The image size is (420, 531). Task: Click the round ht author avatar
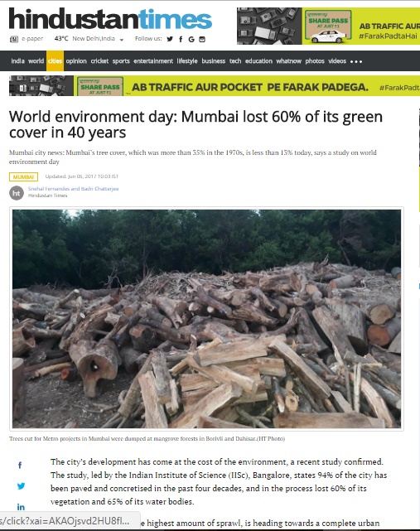point(17,193)
